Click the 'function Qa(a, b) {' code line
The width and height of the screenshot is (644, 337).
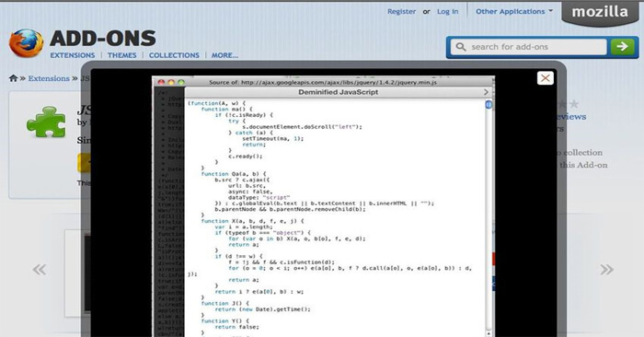point(234,174)
